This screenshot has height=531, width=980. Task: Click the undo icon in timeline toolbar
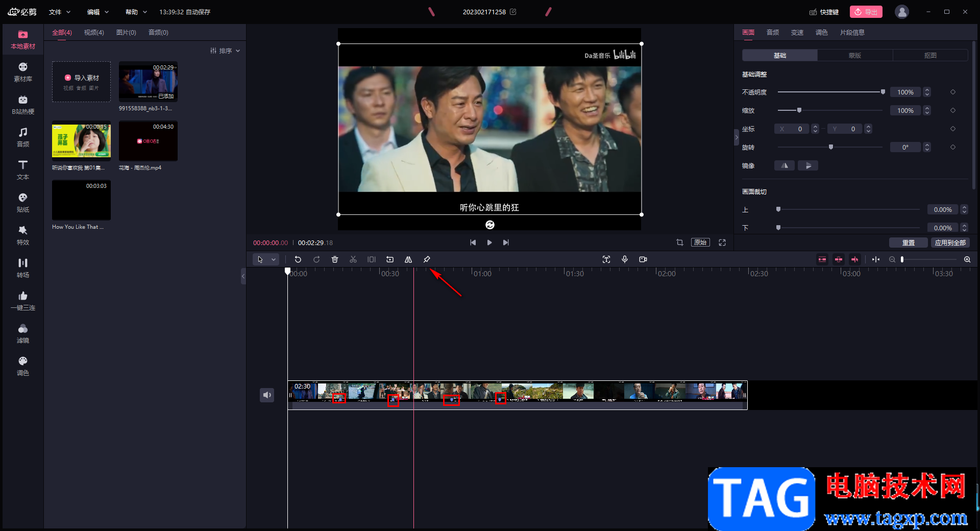tap(298, 259)
